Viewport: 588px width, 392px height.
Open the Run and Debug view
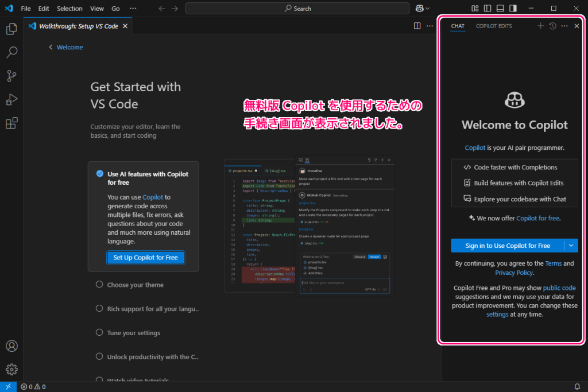click(x=11, y=99)
